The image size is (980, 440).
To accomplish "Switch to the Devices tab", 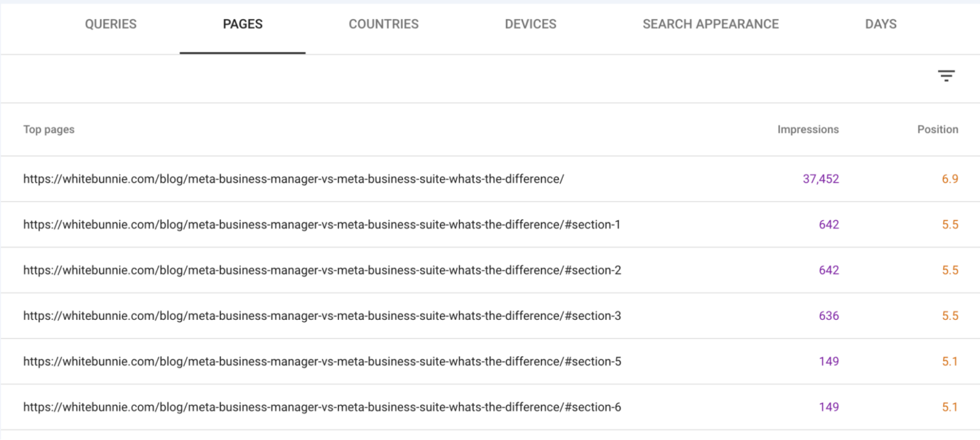I will (530, 24).
